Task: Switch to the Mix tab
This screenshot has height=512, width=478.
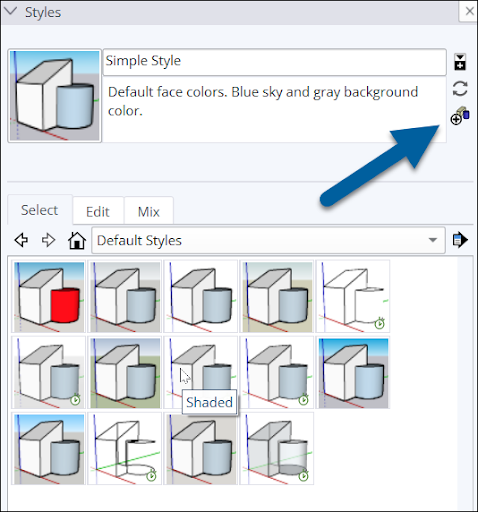Action: tap(149, 211)
